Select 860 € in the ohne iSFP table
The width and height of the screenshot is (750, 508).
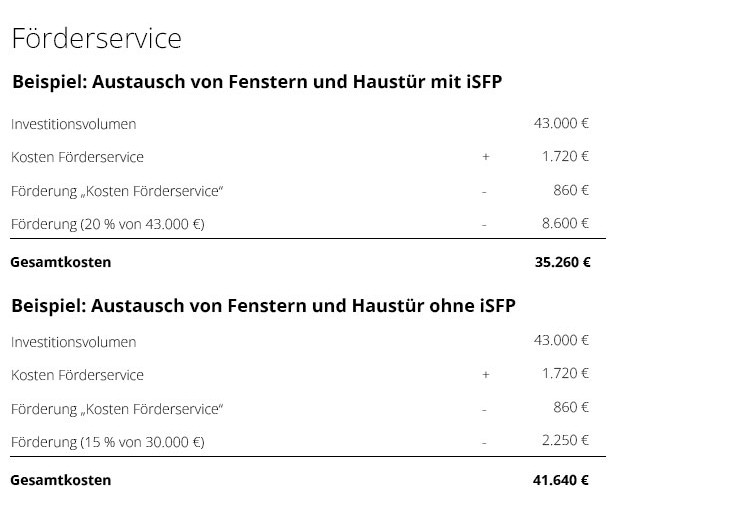(571, 407)
